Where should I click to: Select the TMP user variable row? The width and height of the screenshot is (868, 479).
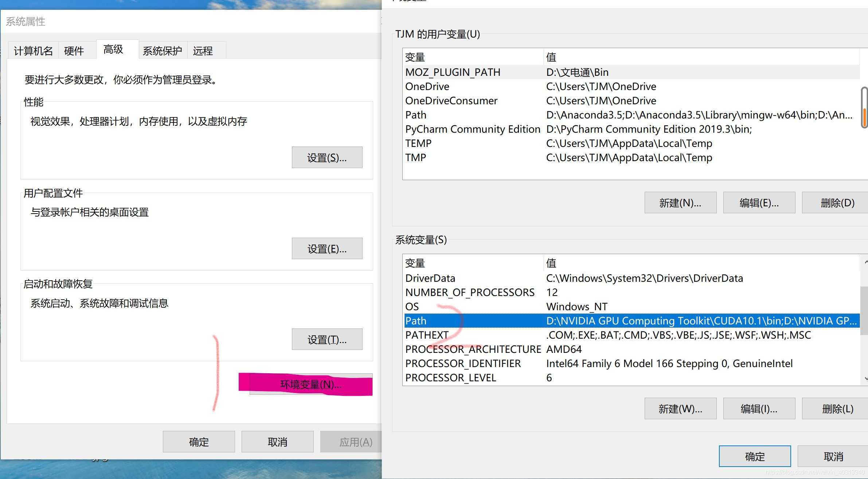[x=632, y=157]
